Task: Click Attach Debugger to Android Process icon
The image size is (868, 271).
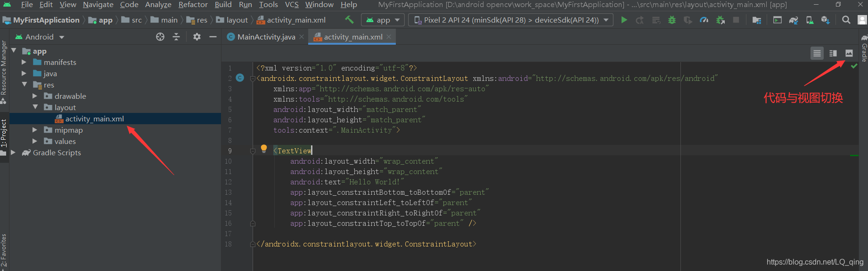Action: coord(720,20)
